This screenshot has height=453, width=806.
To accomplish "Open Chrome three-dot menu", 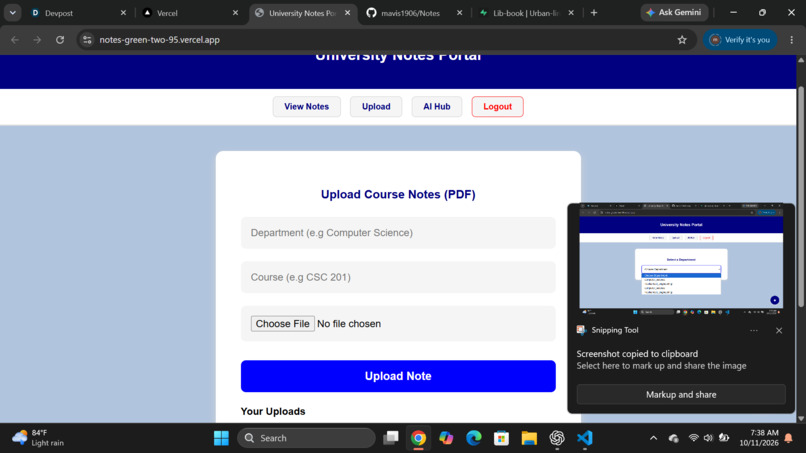I will (792, 40).
